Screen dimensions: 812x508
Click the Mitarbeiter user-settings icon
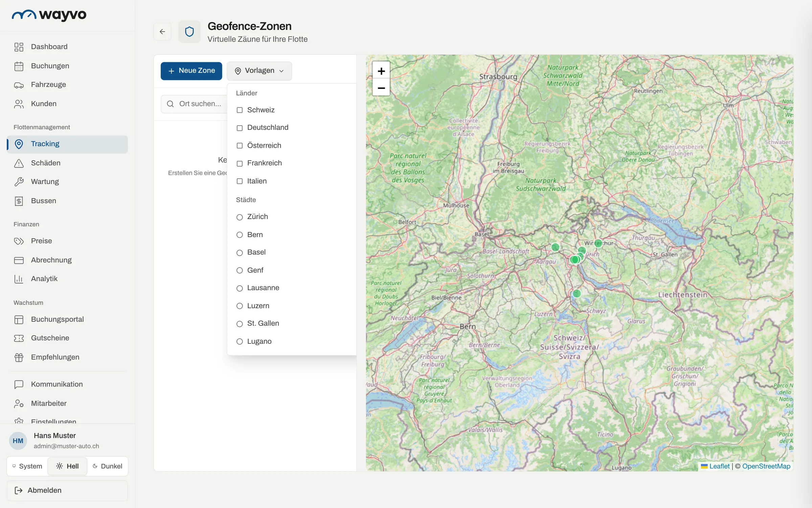19,403
